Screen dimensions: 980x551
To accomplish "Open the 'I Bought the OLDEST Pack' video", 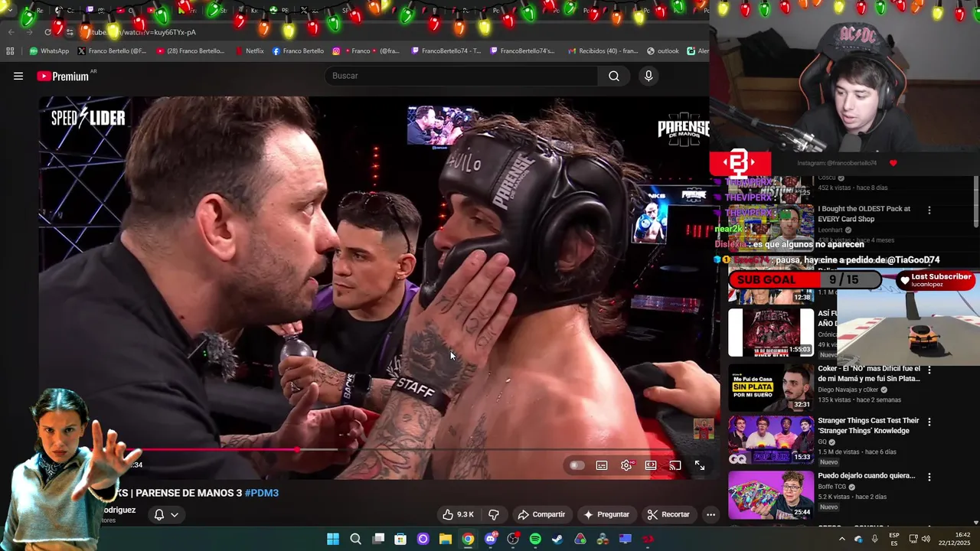I will tap(864, 214).
